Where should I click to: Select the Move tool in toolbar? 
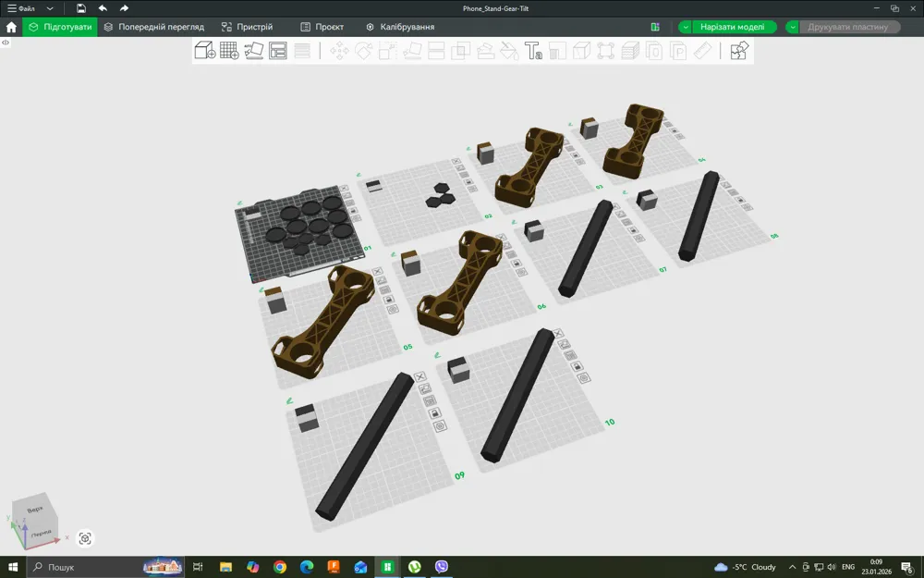[339, 51]
